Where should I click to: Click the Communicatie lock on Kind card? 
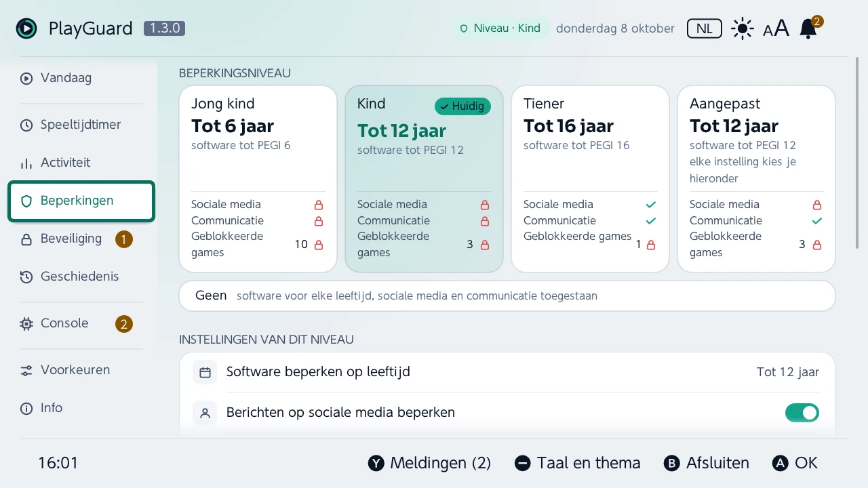pyautogui.click(x=485, y=221)
